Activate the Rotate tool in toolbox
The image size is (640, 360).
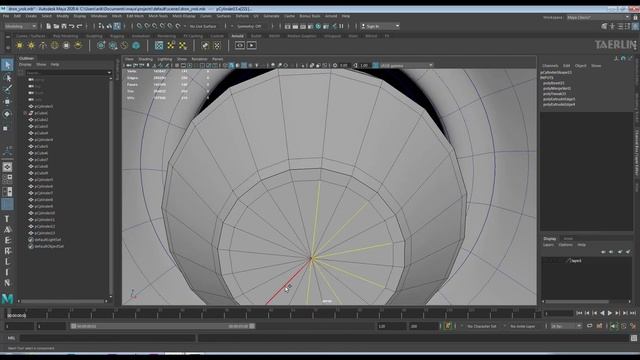(x=7, y=114)
